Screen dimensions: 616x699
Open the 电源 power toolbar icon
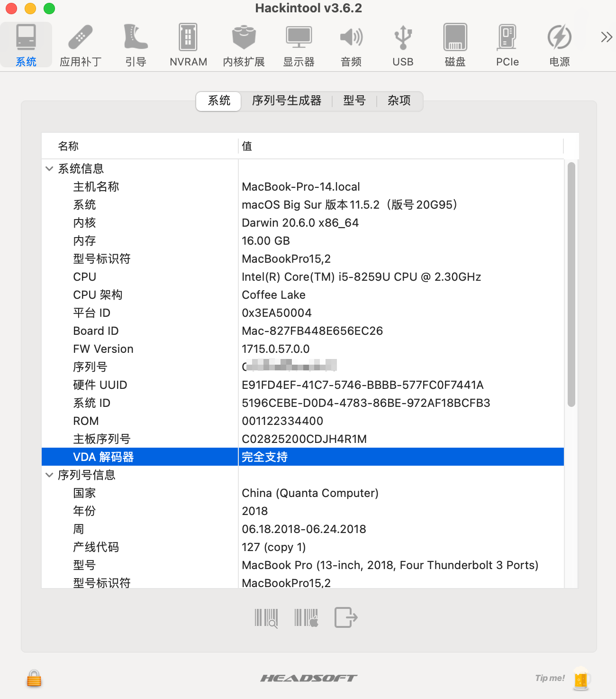point(559,45)
